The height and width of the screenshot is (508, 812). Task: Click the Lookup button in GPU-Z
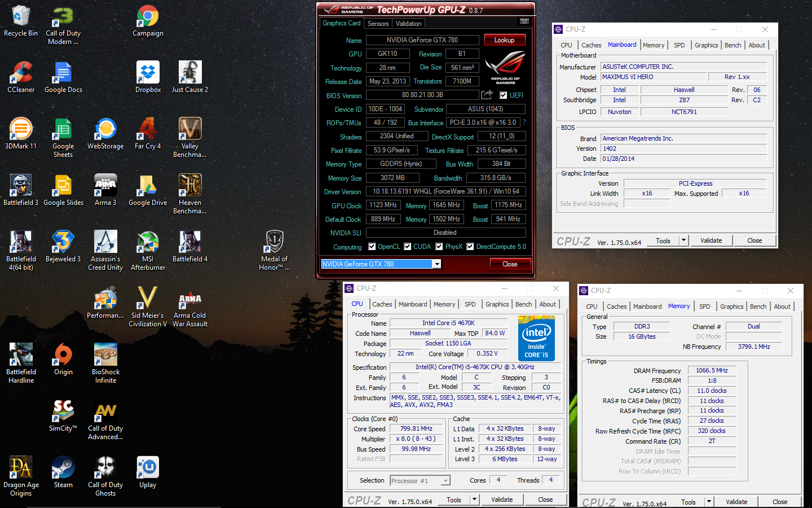point(504,40)
